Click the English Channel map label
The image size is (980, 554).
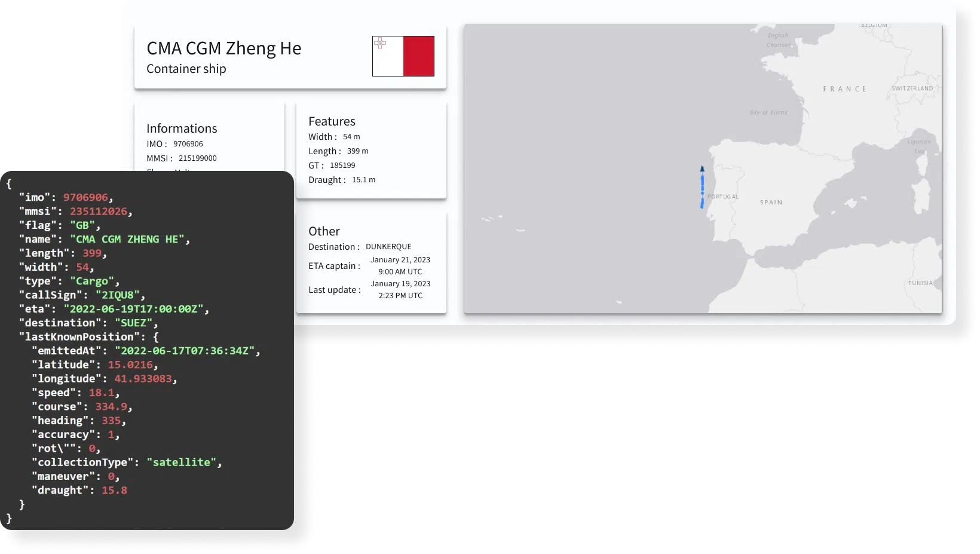coord(778,40)
